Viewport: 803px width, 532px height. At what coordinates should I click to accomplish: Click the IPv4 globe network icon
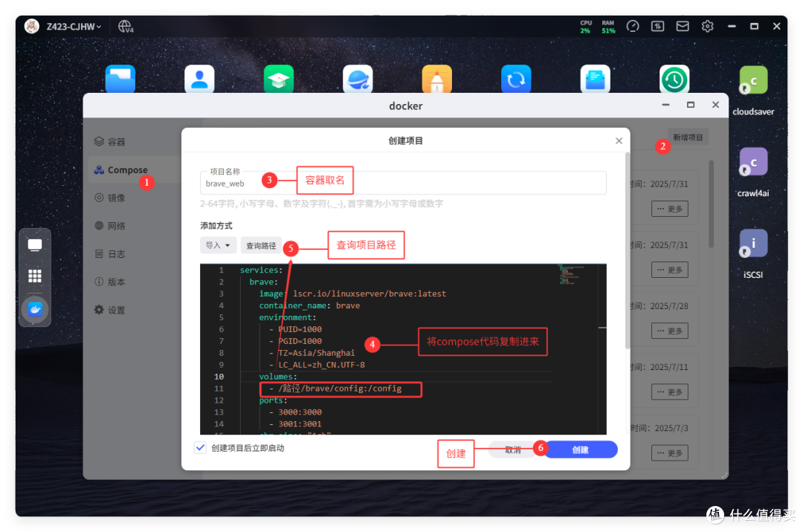pos(126,26)
